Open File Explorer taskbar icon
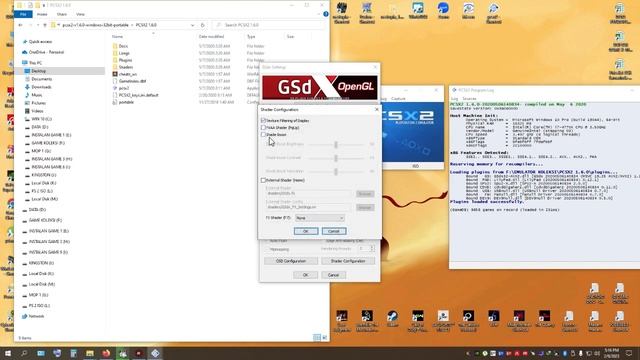The width and height of the screenshot is (640, 360). (90, 353)
